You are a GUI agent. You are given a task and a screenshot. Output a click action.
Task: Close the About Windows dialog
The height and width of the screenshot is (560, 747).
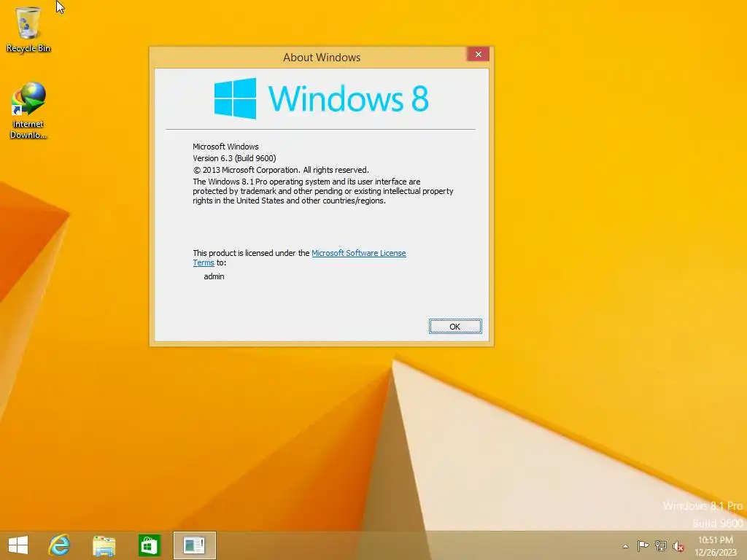click(479, 54)
